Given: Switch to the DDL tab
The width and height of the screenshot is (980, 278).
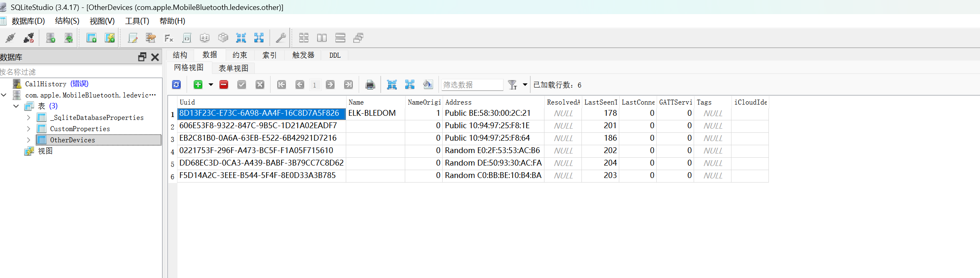Looking at the screenshot, I should tap(335, 55).
